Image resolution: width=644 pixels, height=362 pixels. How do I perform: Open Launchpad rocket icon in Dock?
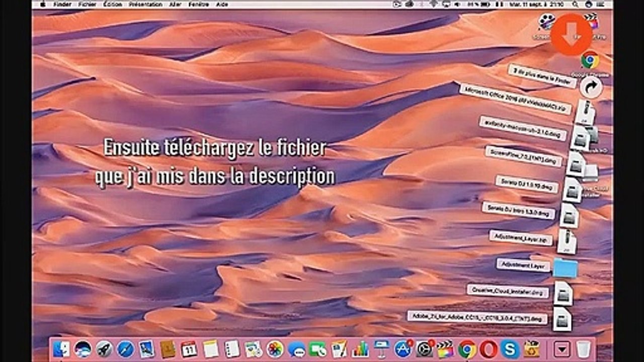[x=104, y=349]
